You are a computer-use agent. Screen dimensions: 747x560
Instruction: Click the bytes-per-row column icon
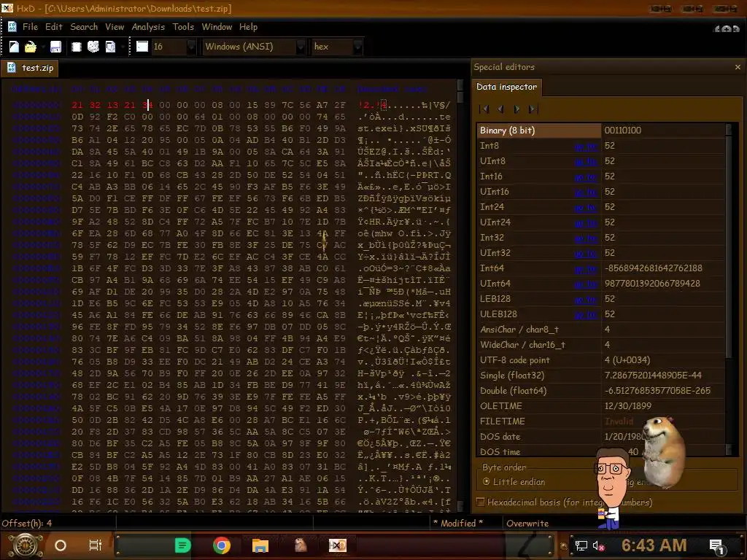coord(142,46)
